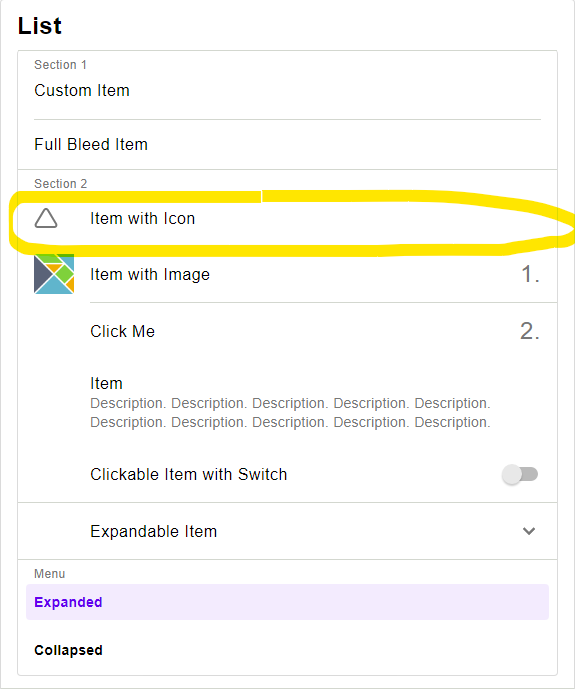Click the Description paragraph text
This screenshot has width=581, height=689.
pos(290,413)
